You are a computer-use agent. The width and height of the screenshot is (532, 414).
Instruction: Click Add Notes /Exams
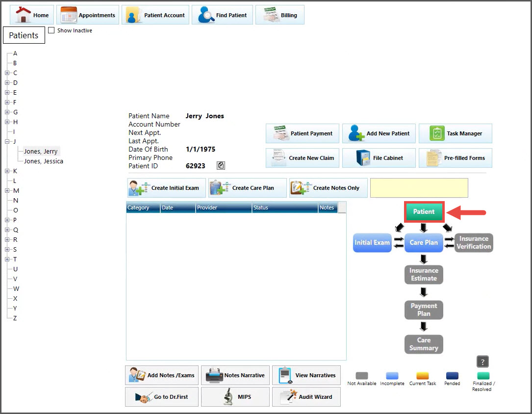tap(162, 375)
